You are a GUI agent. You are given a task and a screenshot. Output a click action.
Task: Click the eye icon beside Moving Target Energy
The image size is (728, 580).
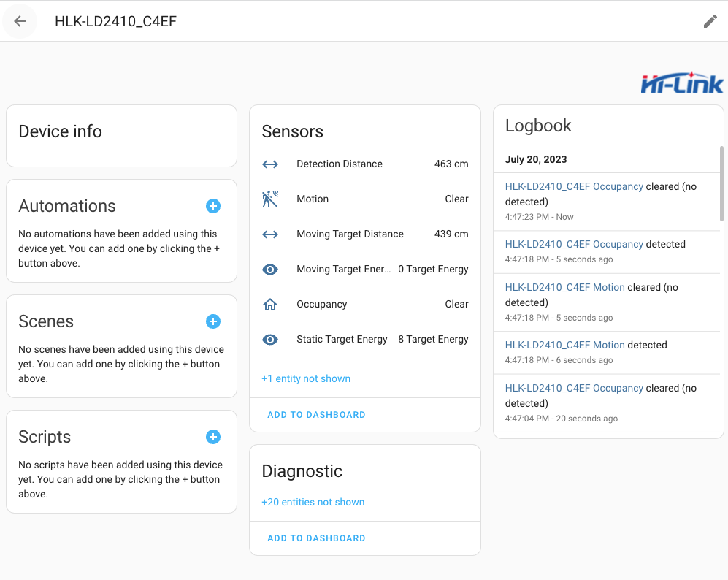pos(270,270)
